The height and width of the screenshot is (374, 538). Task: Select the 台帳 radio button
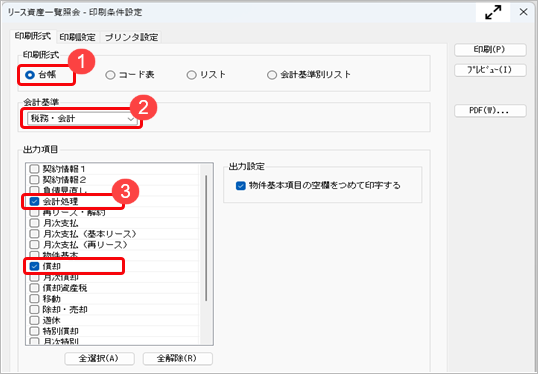tap(30, 74)
